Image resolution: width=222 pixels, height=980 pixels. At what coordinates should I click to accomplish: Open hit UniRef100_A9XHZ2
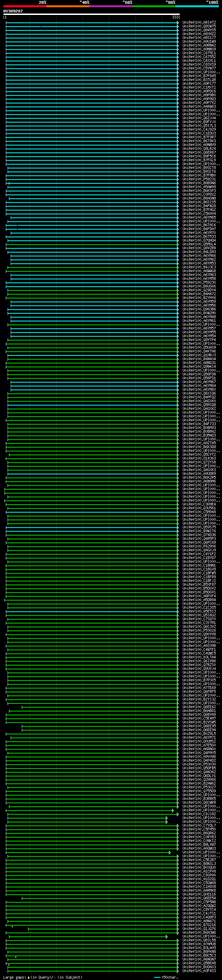click(x=199, y=34)
